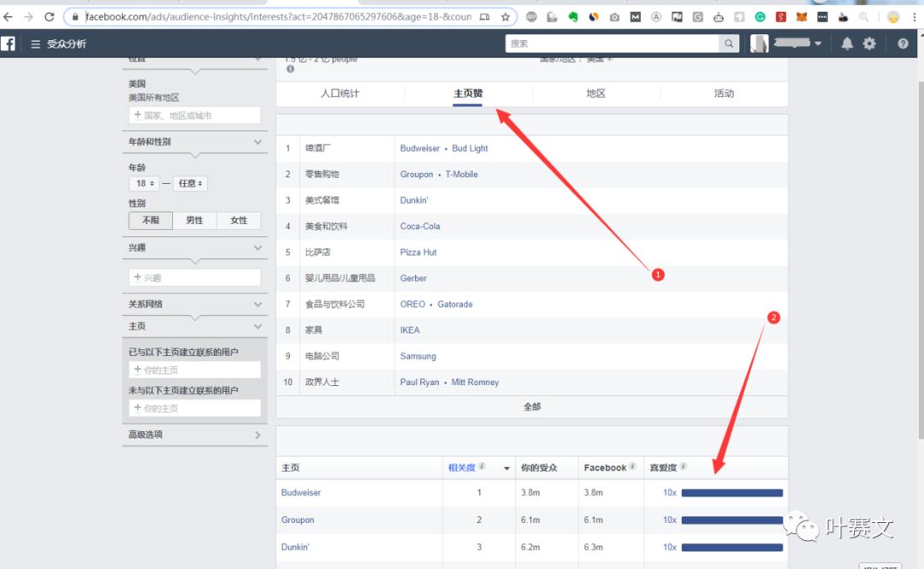
Task: Click the MetaMask fox extension icon
Action: click(802, 17)
